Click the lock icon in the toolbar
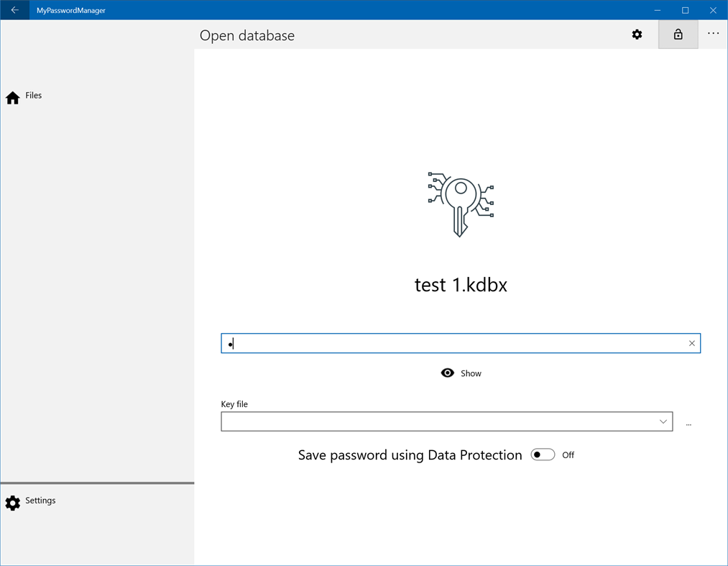Screen dimensions: 728x566 click(x=678, y=34)
